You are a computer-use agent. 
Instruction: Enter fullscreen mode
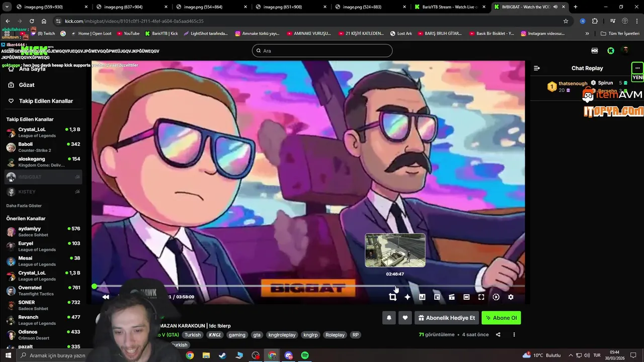tap(481, 297)
